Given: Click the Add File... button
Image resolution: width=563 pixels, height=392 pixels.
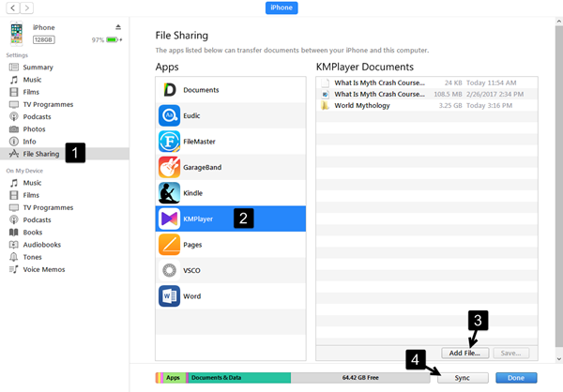Looking at the screenshot, I should tap(465, 353).
